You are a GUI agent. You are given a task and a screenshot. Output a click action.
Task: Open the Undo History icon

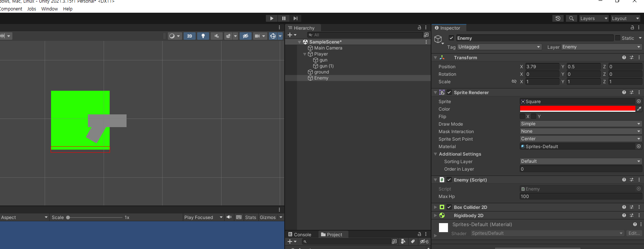click(x=558, y=18)
